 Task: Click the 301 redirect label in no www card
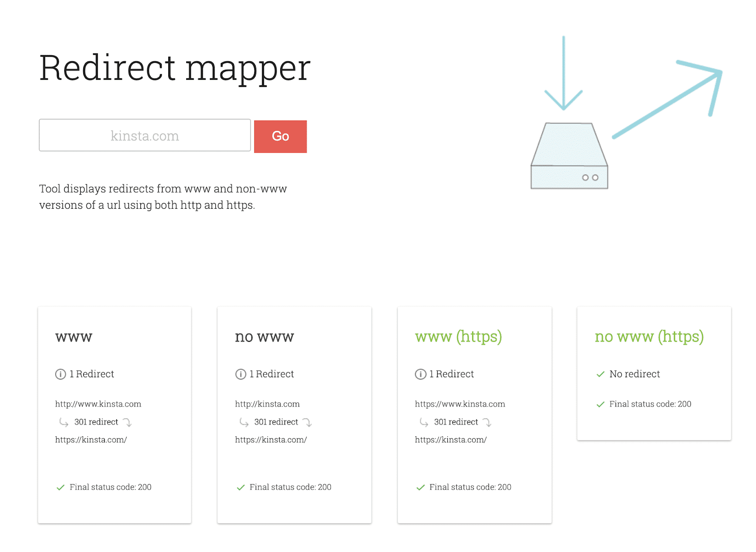[x=276, y=422]
